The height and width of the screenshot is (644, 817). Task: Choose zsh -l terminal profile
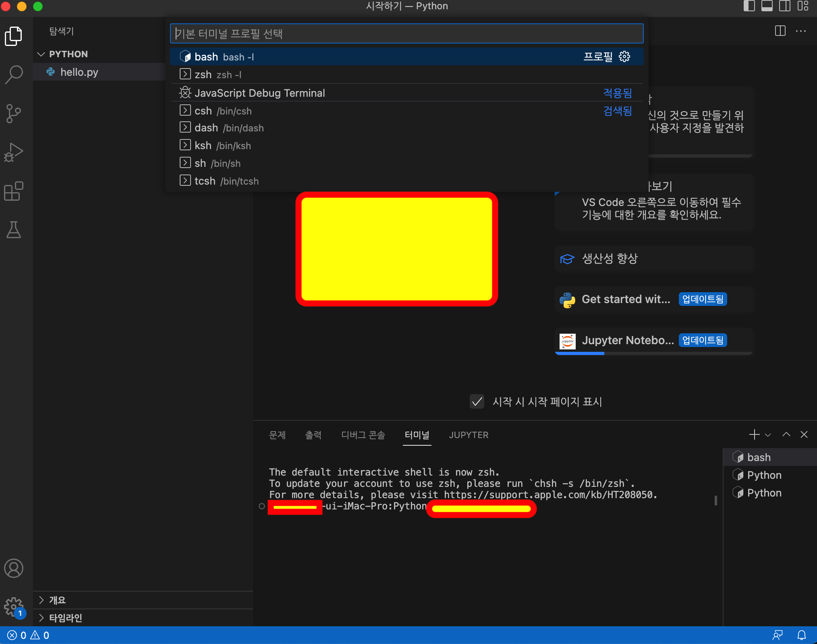[x=406, y=75]
